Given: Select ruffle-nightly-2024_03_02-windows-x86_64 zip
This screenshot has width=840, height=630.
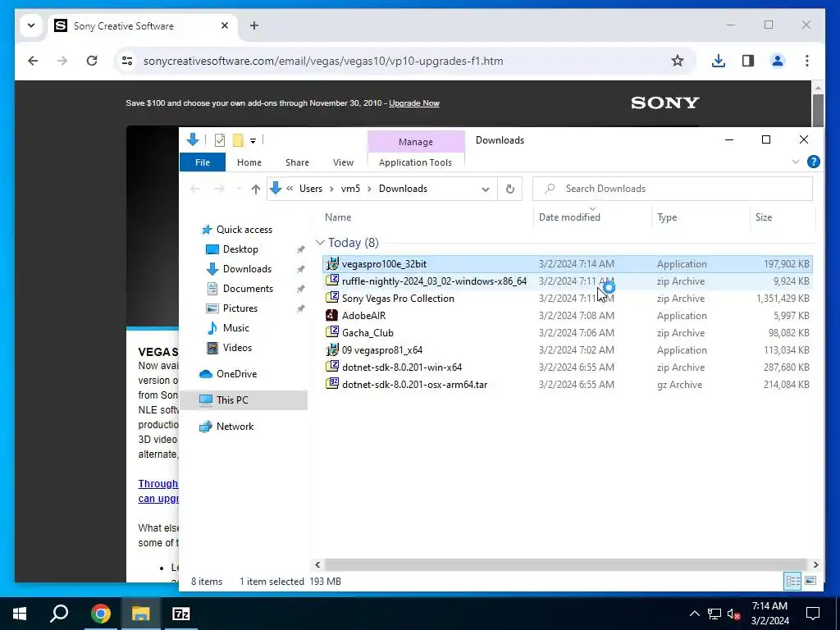Looking at the screenshot, I should tap(568, 281).
